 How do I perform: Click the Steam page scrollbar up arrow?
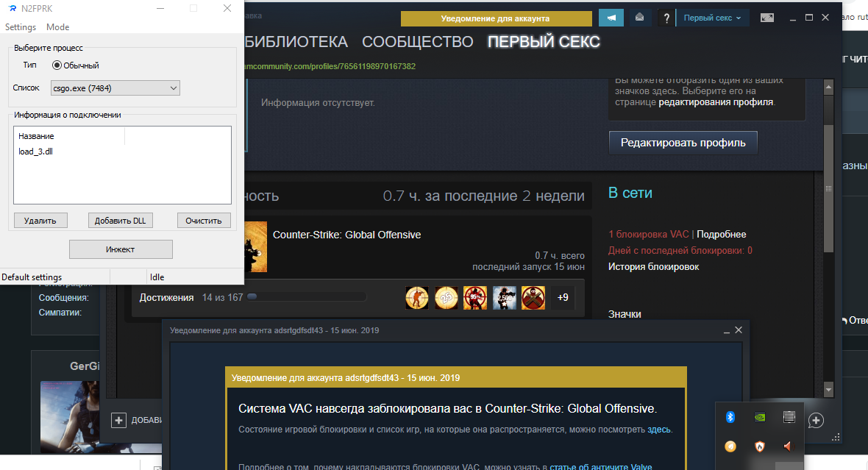tap(829, 87)
